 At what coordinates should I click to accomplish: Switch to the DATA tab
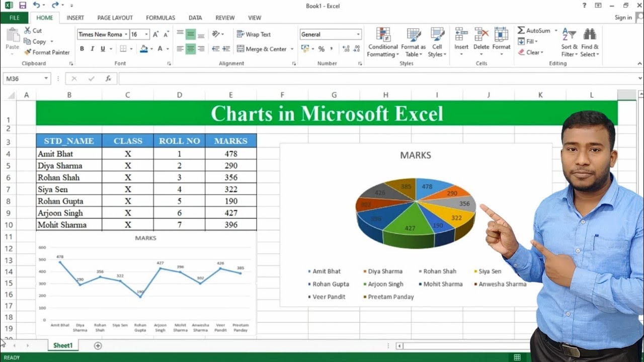click(195, 18)
